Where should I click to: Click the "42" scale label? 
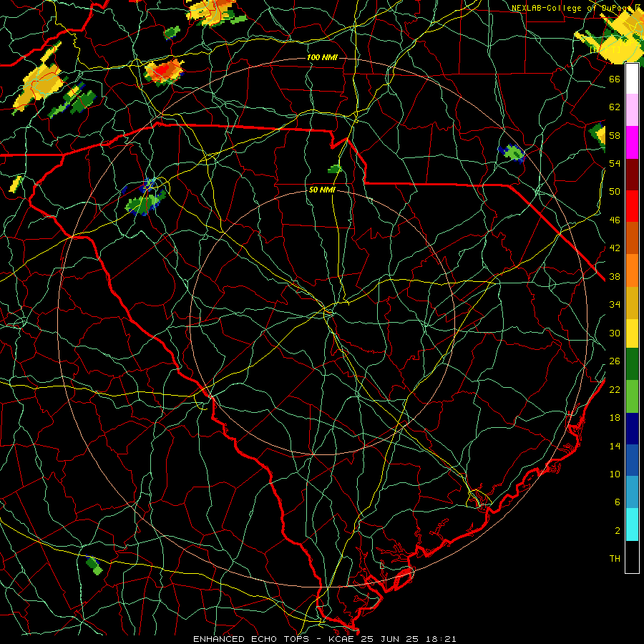click(x=615, y=248)
